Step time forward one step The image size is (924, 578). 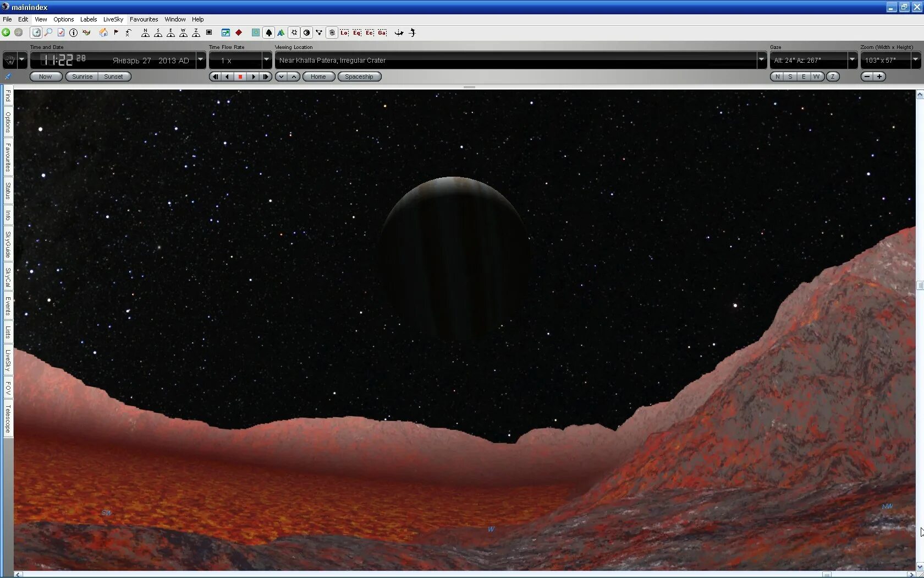click(266, 77)
